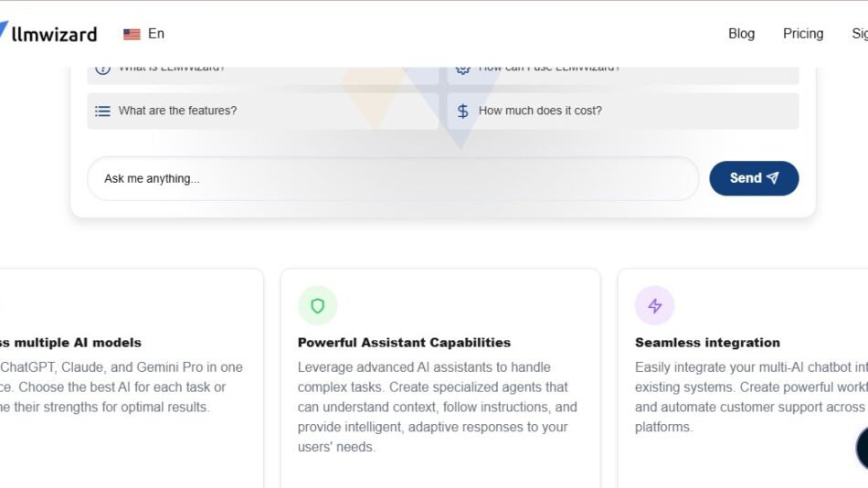868x488 pixels.
Task: Select the "What are the features?" suggestion
Action: coord(177,111)
